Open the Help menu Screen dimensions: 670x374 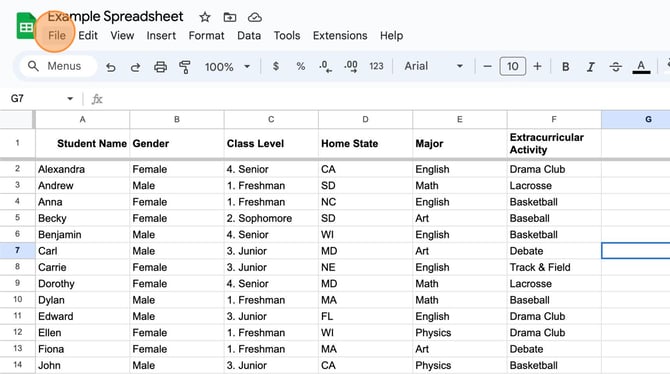click(391, 35)
